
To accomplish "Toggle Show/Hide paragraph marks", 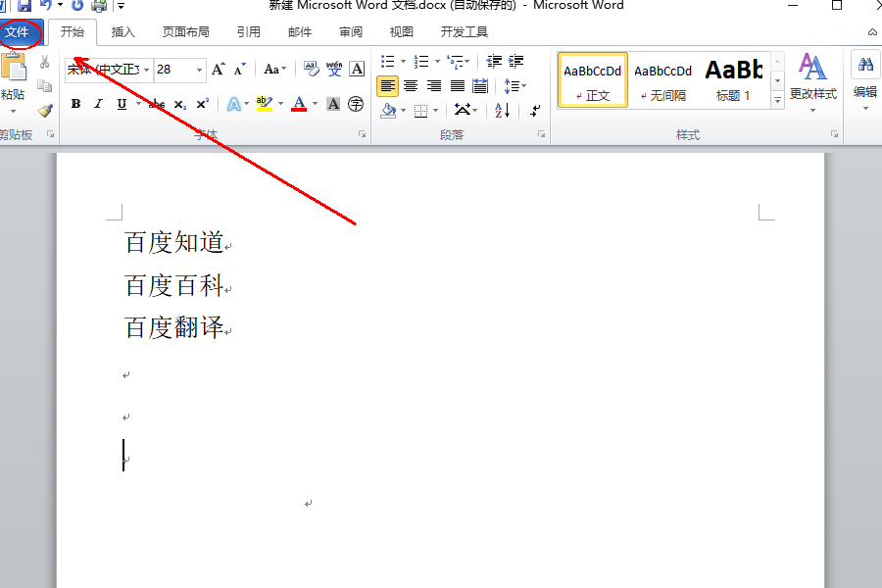I will pos(535,111).
